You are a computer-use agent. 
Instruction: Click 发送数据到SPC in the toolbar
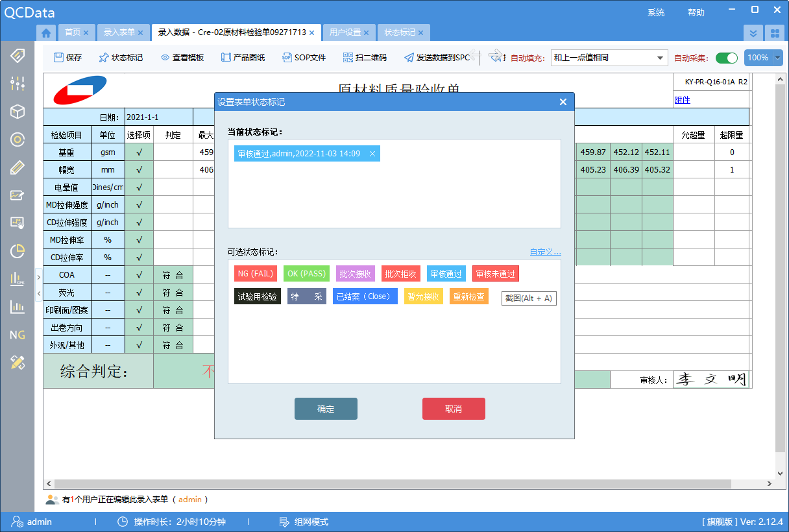443,58
